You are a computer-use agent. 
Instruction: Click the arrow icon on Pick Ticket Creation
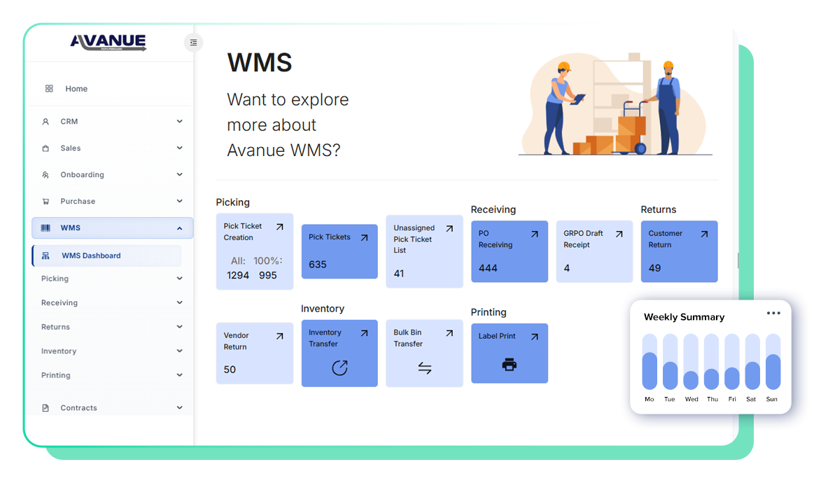click(280, 227)
